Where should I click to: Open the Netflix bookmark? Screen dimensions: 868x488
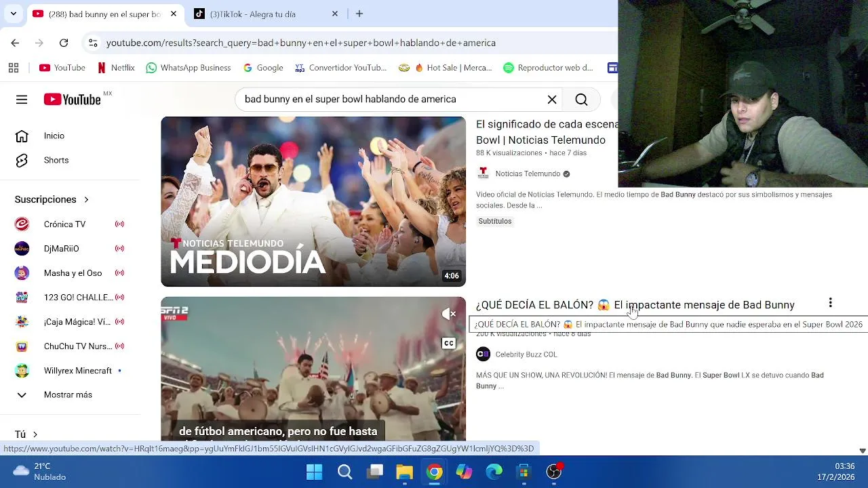[116, 68]
